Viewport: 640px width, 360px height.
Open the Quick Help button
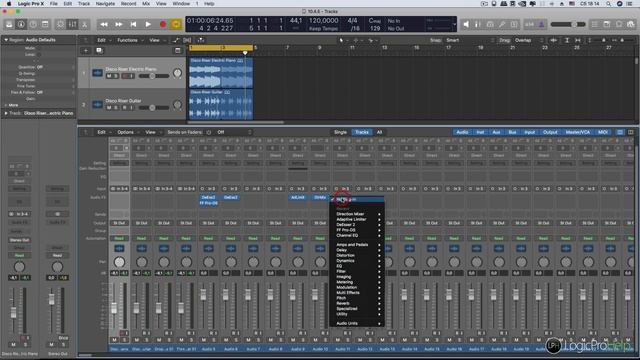[33, 24]
